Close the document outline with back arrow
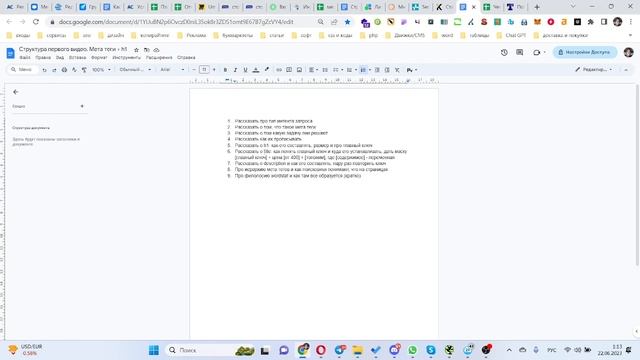The image size is (640, 360). (x=16, y=92)
